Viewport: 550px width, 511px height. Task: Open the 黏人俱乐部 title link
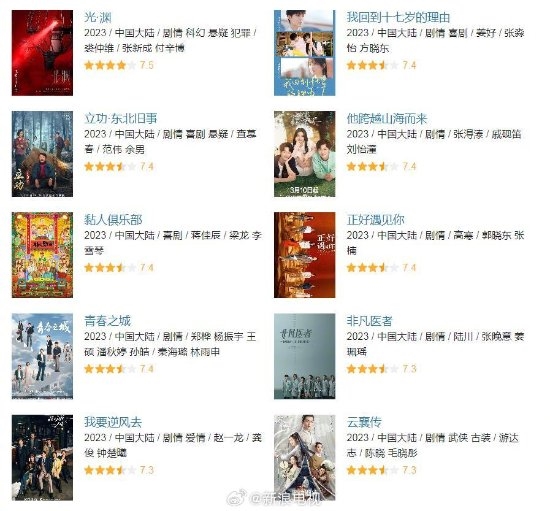tap(113, 220)
